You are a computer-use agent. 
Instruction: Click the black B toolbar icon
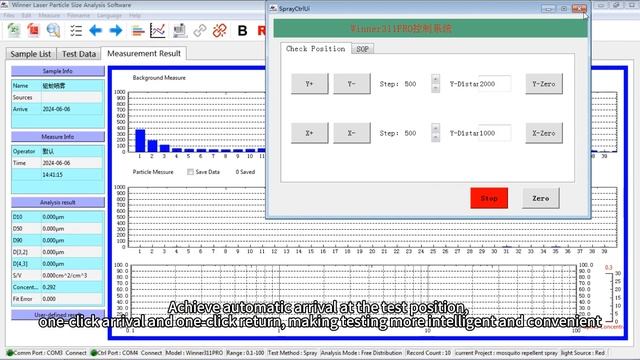[x=242, y=31]
